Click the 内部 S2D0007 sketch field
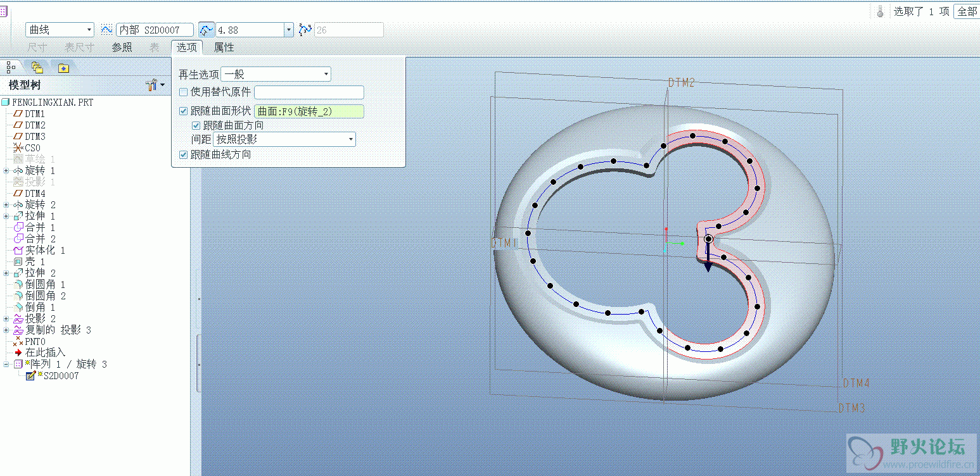 (x=155, y=30)
